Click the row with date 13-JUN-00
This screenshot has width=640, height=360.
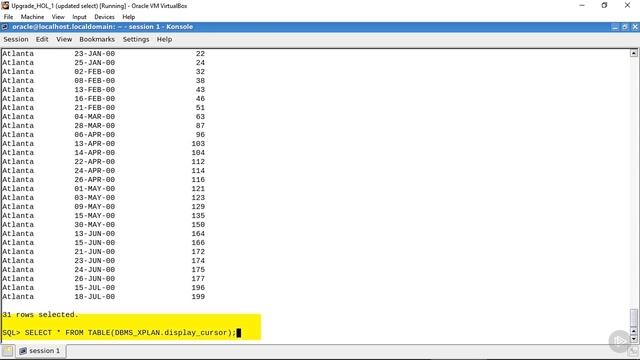(x=103, y=233)
